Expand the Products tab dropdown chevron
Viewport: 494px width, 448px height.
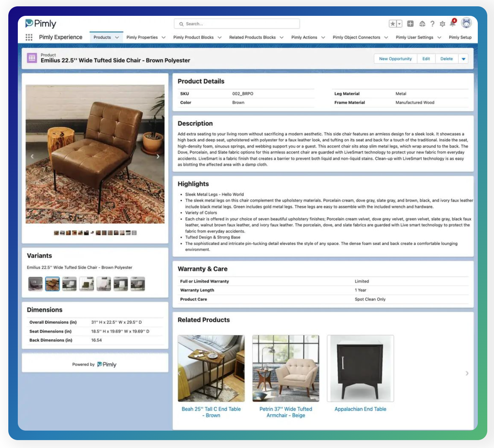coord(117,38)
